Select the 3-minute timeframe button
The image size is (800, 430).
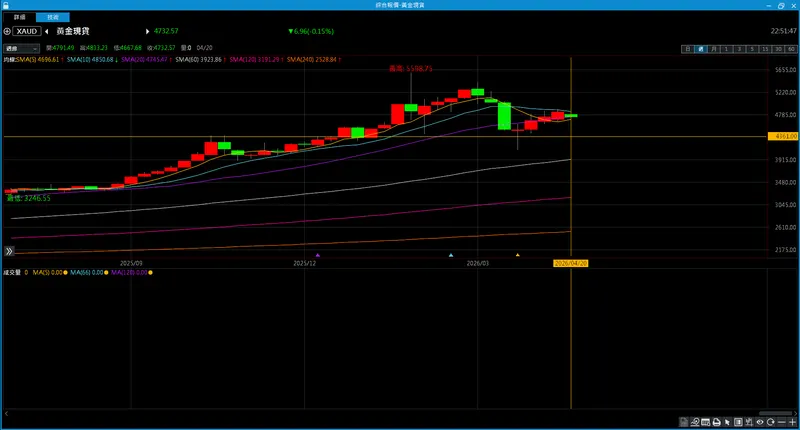pos(739,49)
